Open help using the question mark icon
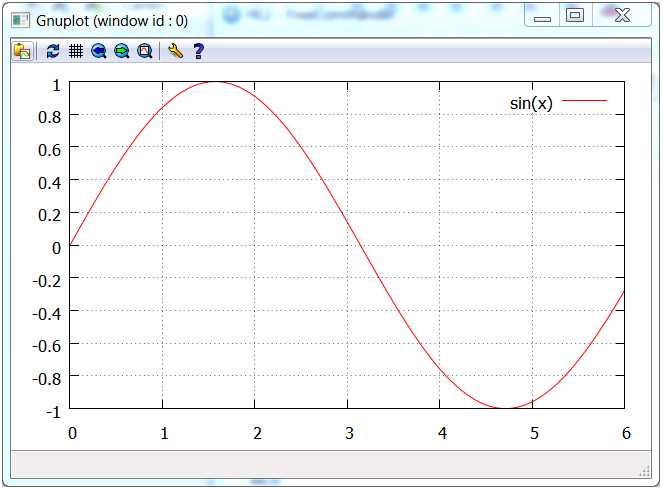Image resolution: width=663 pixels, height=490 pixels. 198,51
